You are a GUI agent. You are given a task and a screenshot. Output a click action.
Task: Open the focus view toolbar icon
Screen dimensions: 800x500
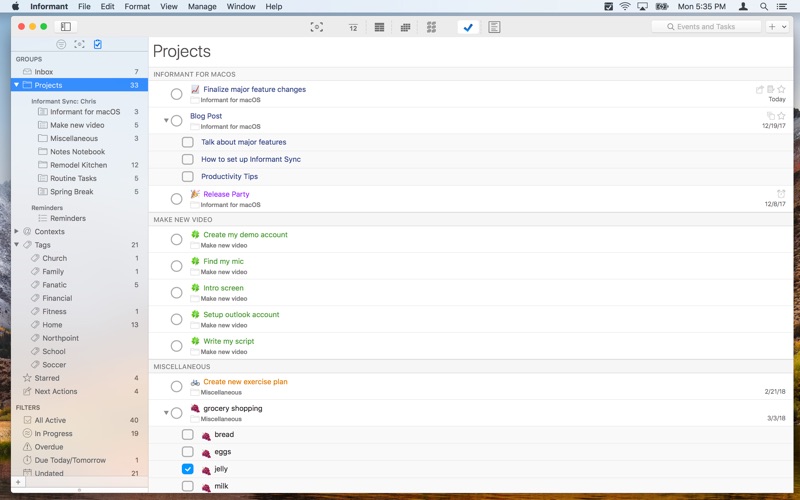click(x=316, y=27)
